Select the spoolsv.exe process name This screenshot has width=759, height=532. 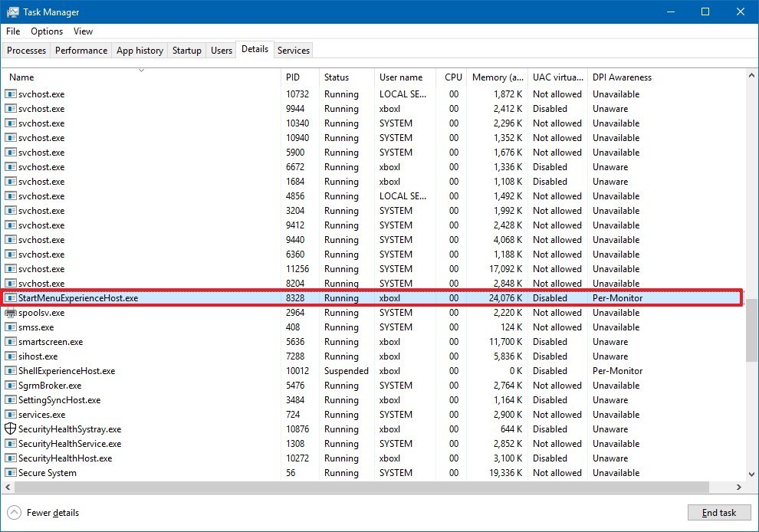(x=41, y=313)
